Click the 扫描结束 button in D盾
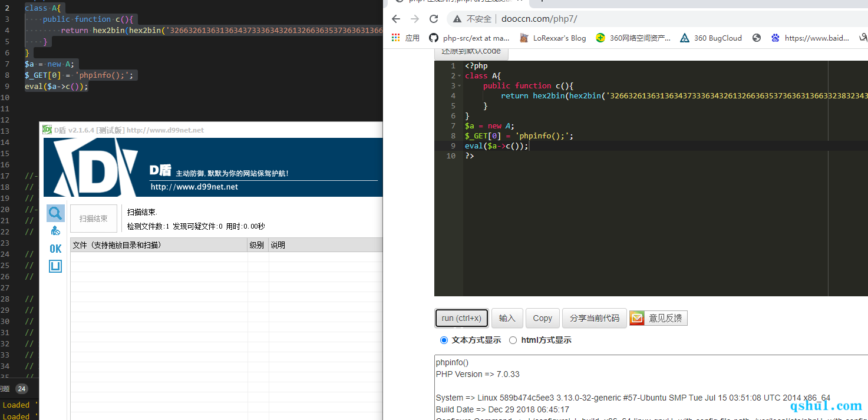 point(94,219)
